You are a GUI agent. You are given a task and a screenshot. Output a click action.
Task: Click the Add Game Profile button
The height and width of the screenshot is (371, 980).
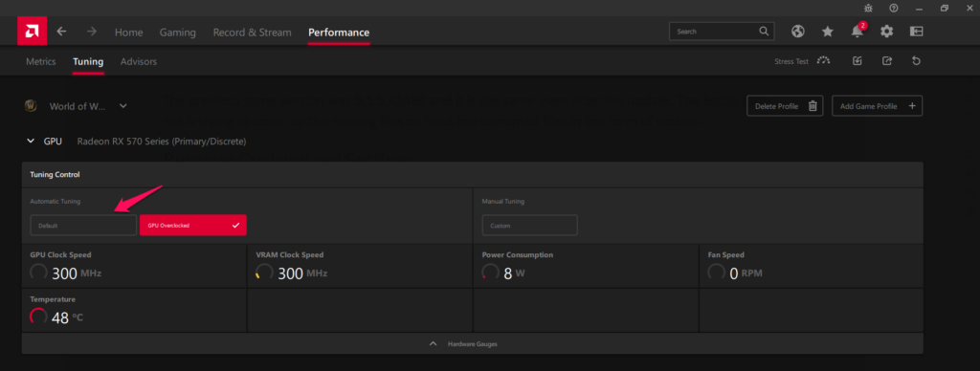pyautogui.click(x=878, y=106)
